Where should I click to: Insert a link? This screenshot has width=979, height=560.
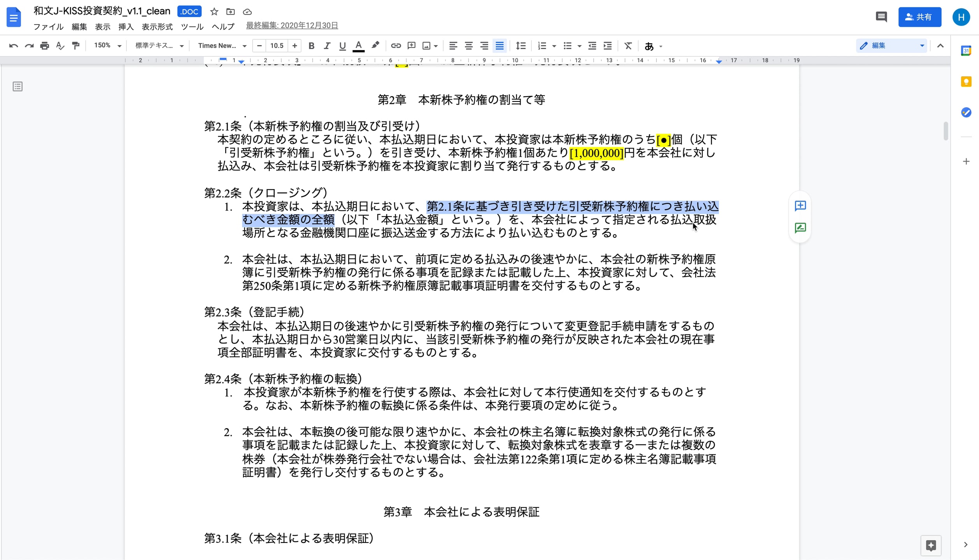pos(396,45)
